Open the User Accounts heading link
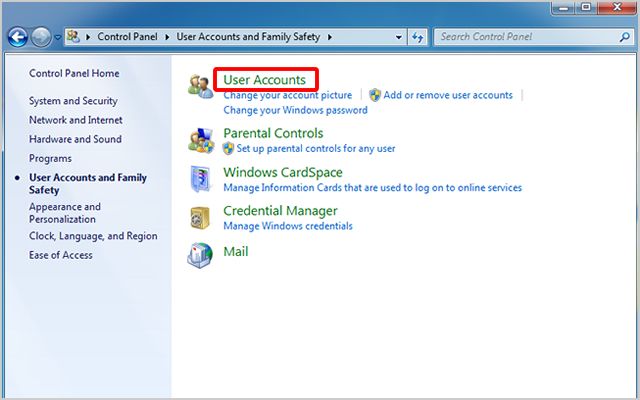Screen dimensions: 640x400 (x=265, y=79)
